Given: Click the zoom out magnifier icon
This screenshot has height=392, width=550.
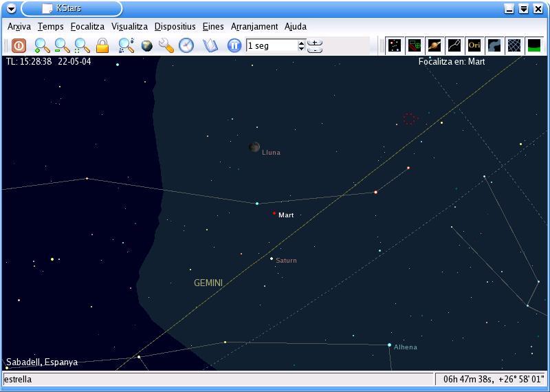Looking at the screenshot, I should [x=62, y=45].
